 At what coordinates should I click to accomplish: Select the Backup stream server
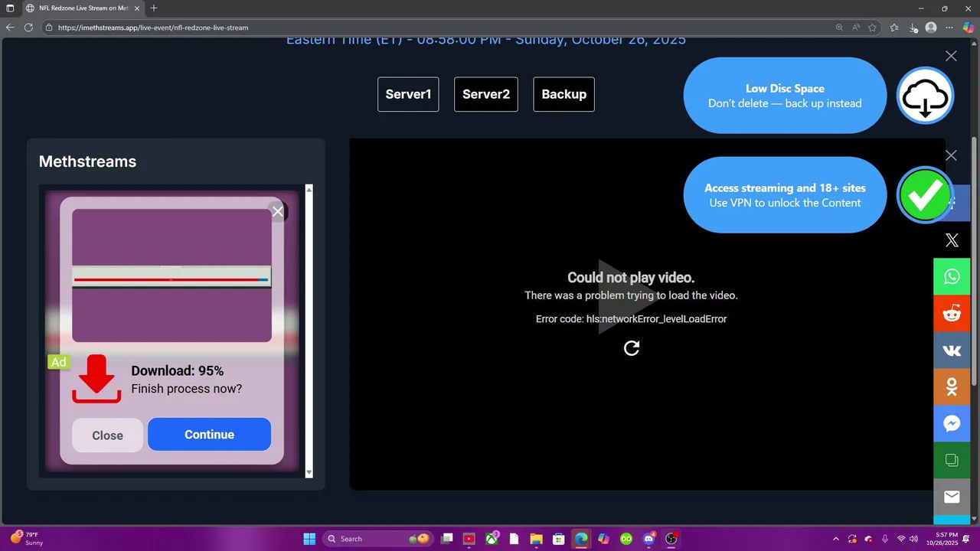[x=563, y=94]
